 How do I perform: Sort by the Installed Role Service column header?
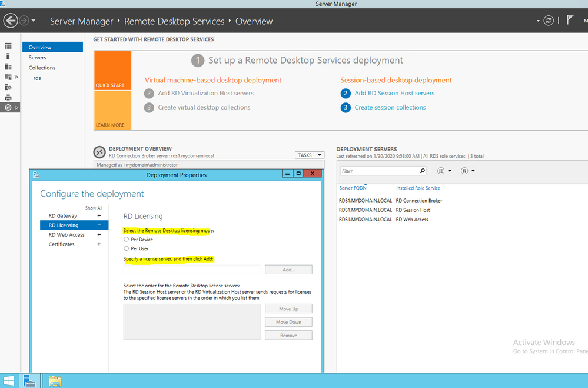pyautogui.click(x=418, y=188)
